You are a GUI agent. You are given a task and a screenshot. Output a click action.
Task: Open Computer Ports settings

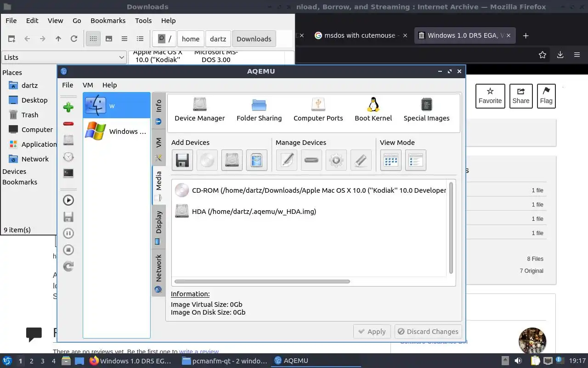click(x=318, y=109)
